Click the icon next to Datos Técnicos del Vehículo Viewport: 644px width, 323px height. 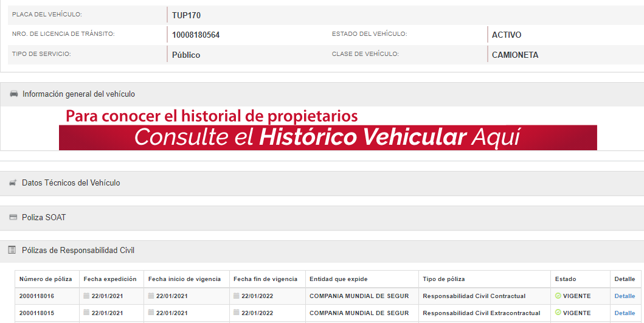(13, 183)
